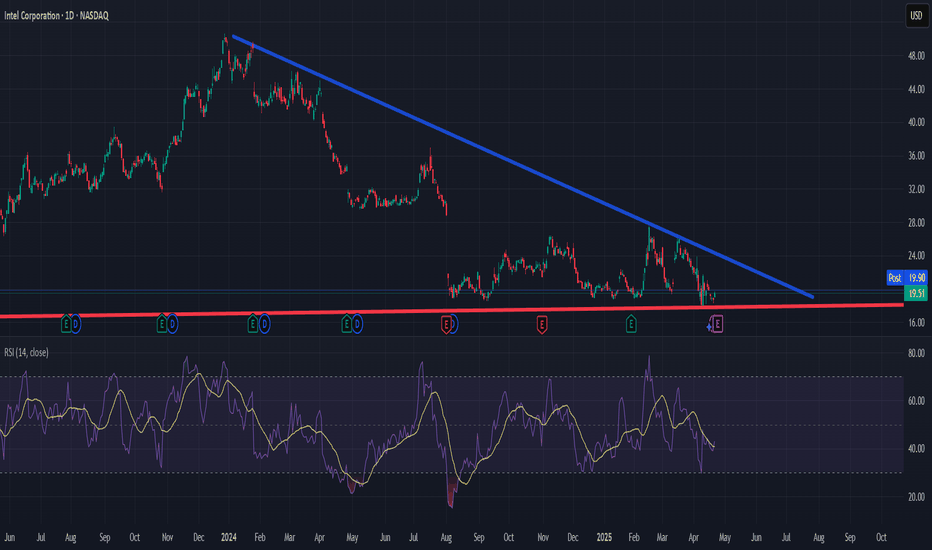Click the Intel Corporation · 1D · NASDAQ title
This screenshot has height=550, width=932.
(56, 15)
